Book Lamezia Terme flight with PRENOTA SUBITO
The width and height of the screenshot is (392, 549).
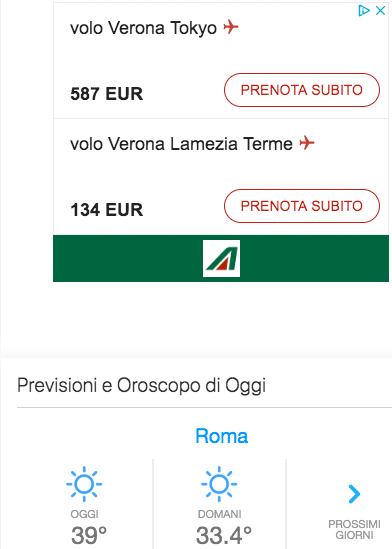302,206
